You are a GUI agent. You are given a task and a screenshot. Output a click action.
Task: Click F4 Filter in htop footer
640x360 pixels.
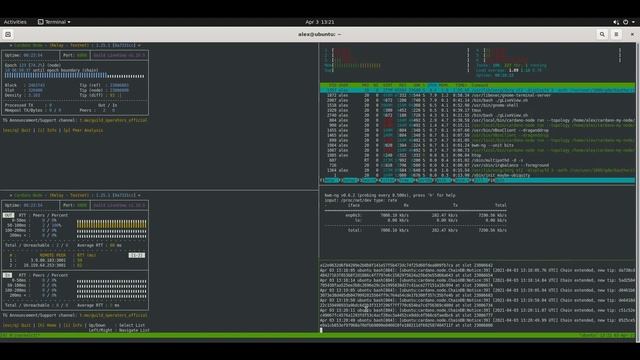tap(387, 180)
